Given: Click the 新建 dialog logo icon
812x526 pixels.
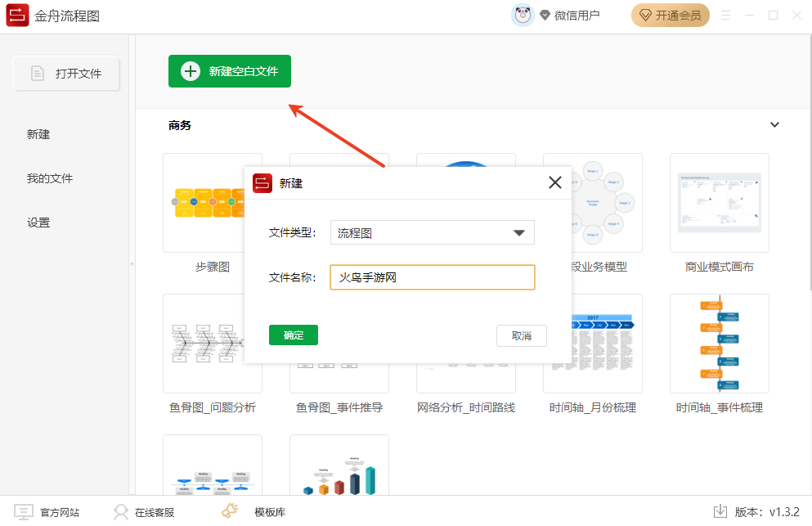Looking at the screenshot, I should click(262, 183).
